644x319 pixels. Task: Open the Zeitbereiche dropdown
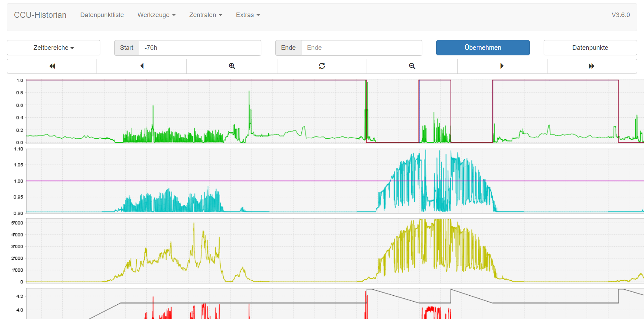click(54, 48)
